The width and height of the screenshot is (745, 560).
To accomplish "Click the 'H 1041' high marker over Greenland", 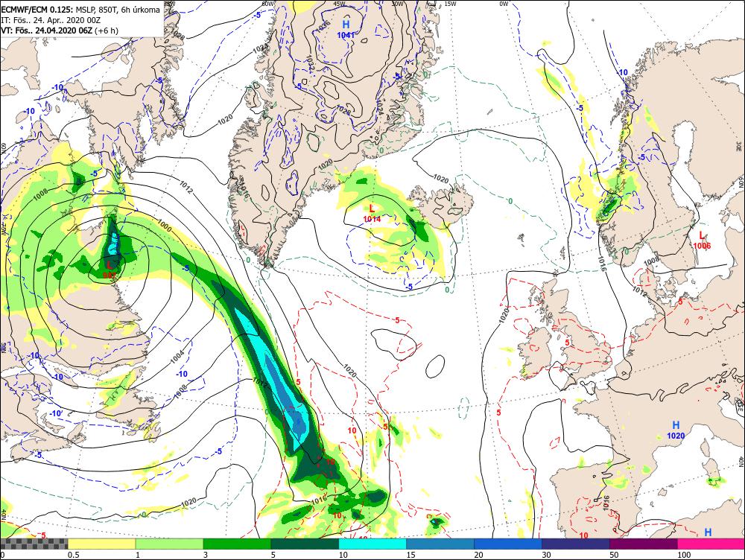I will (x=346, y=29).
